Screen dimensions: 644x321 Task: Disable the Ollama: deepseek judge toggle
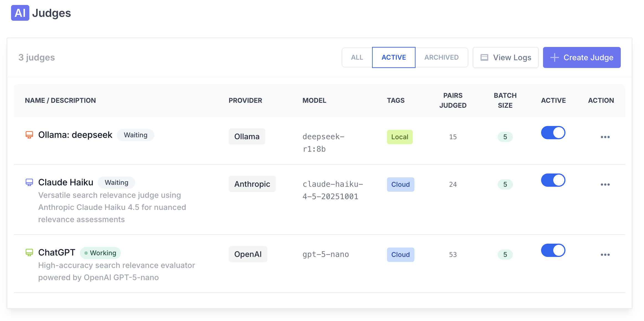553,133
